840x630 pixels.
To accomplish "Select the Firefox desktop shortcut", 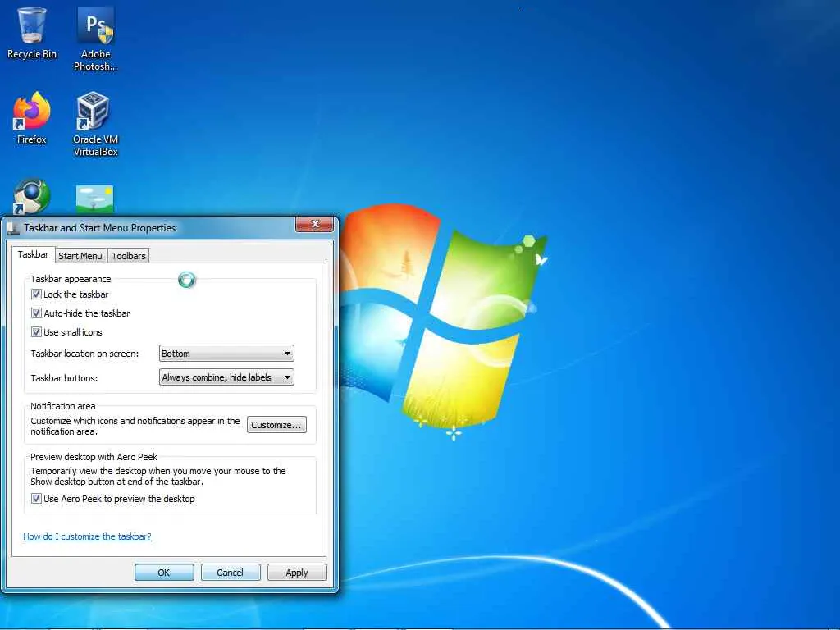I will (x=32, y=118).
